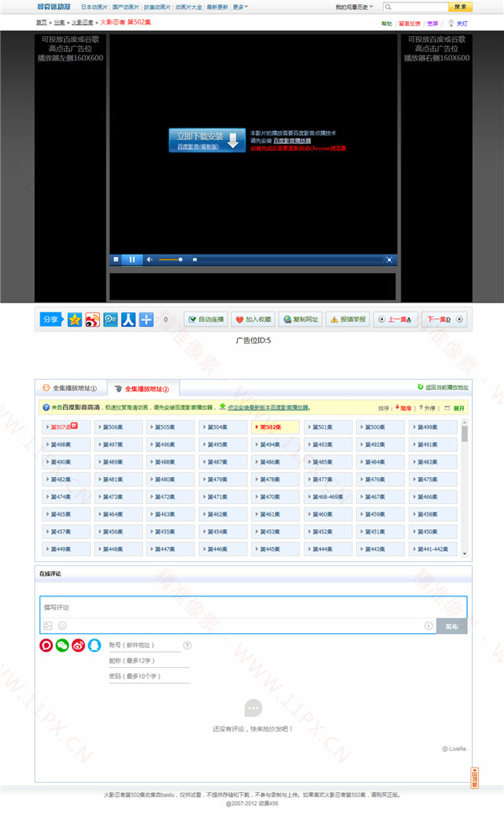
Task: Click 首页 in the breadcrumb
Action: pyautogui.click(x=41, y=23)
